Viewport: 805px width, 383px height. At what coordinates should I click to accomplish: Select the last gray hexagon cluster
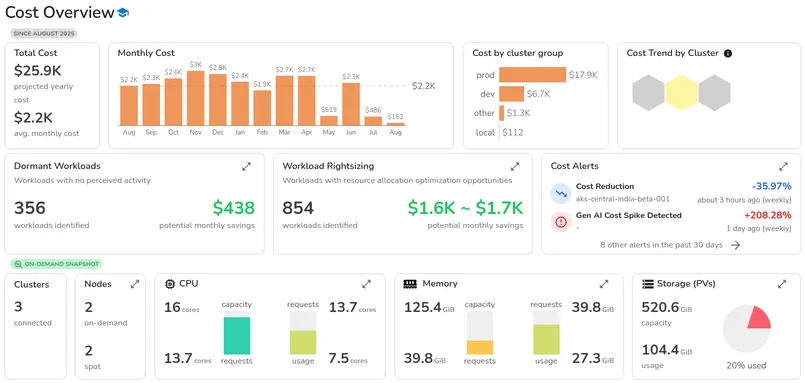coord(715,93)
